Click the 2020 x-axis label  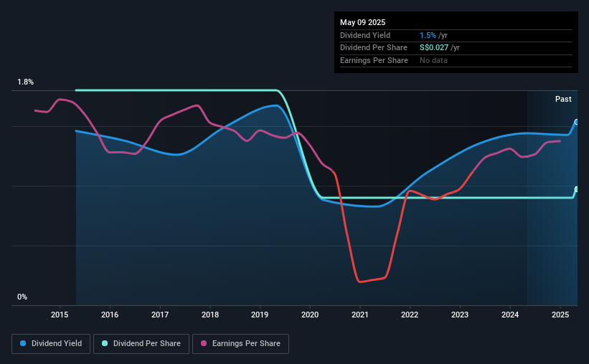(310, 315)
